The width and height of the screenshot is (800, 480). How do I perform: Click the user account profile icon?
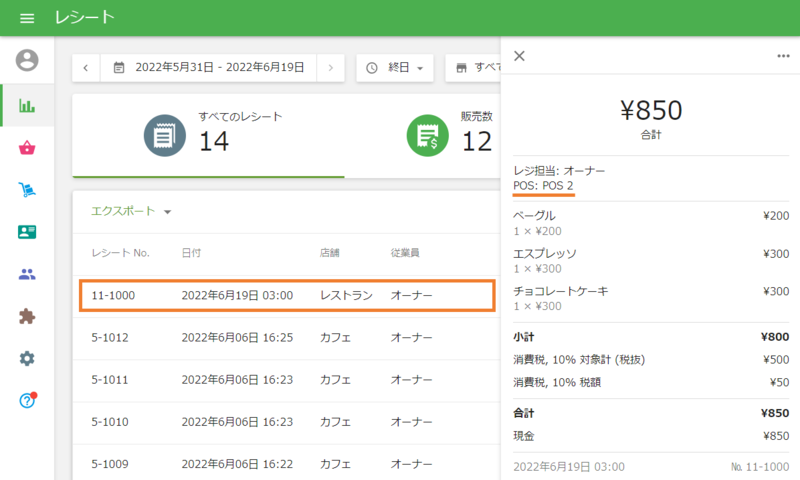27,60
